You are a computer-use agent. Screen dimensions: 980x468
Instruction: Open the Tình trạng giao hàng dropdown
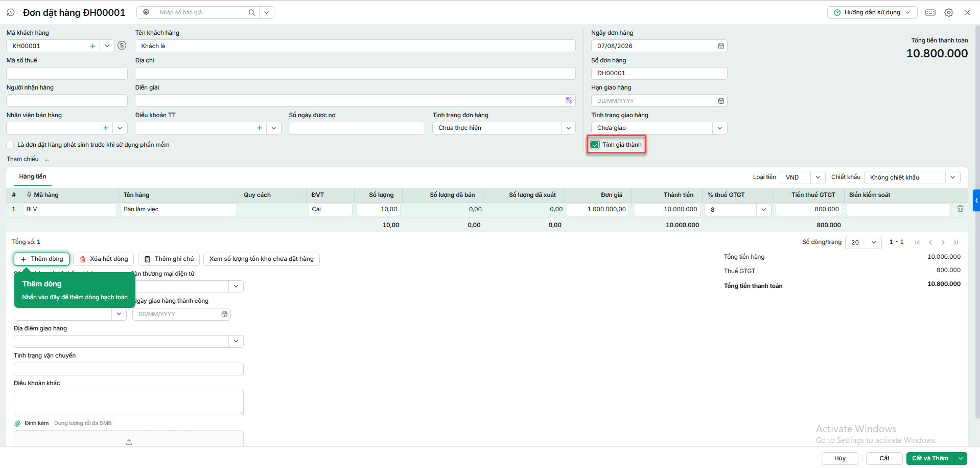(x=720, y=128)
